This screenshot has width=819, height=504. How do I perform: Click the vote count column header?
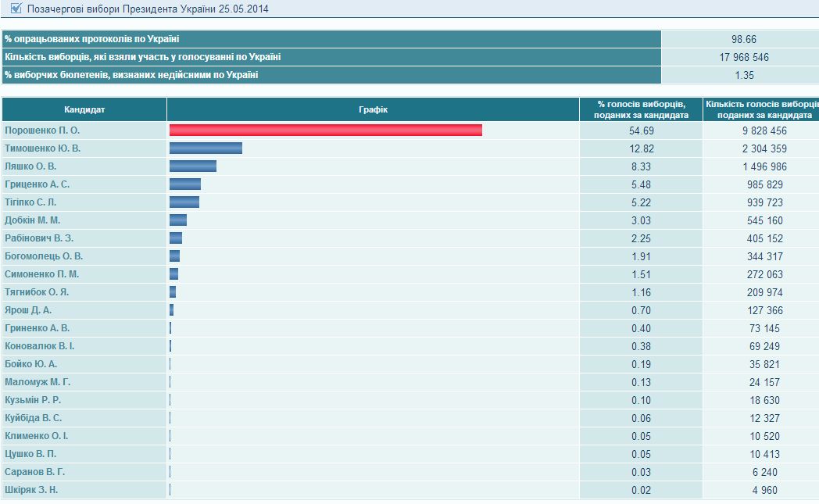tap(760, 109)
